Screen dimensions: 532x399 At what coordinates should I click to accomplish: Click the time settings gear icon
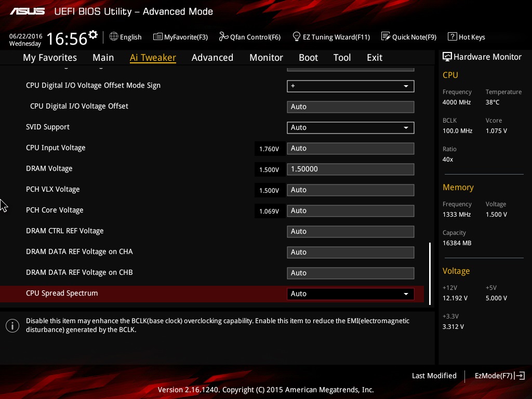pyautogui.click(x=93, y=34)
